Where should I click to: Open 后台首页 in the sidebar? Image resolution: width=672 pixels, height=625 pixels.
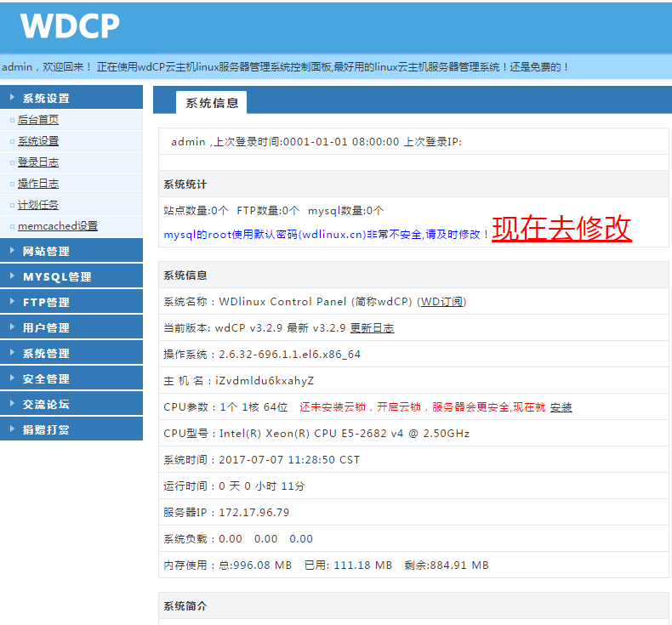(38, 120)
